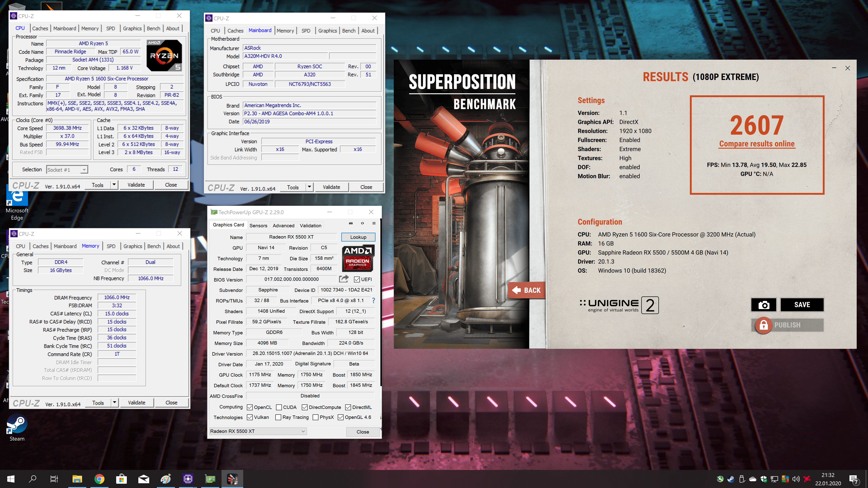Click the Compare results online link
This screenshot has width=868, height=488.
757,144
